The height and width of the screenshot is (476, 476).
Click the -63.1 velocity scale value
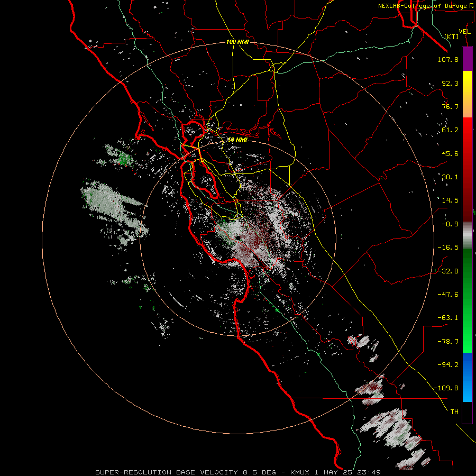click(x=448, y=318)
